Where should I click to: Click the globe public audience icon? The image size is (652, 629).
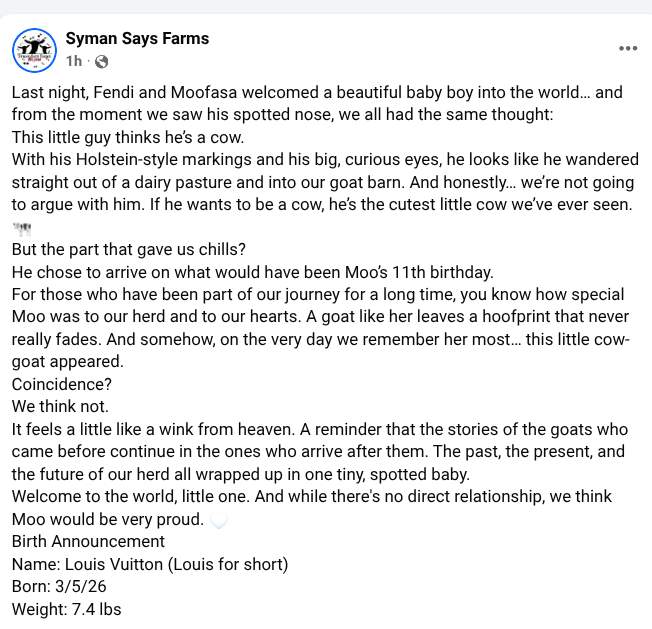click(101, 62)
